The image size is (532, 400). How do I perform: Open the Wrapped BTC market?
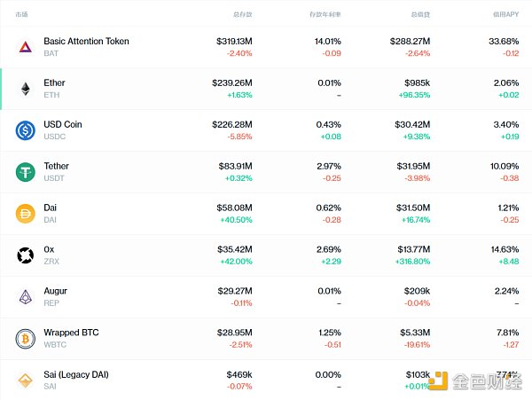tap(266, 339)
